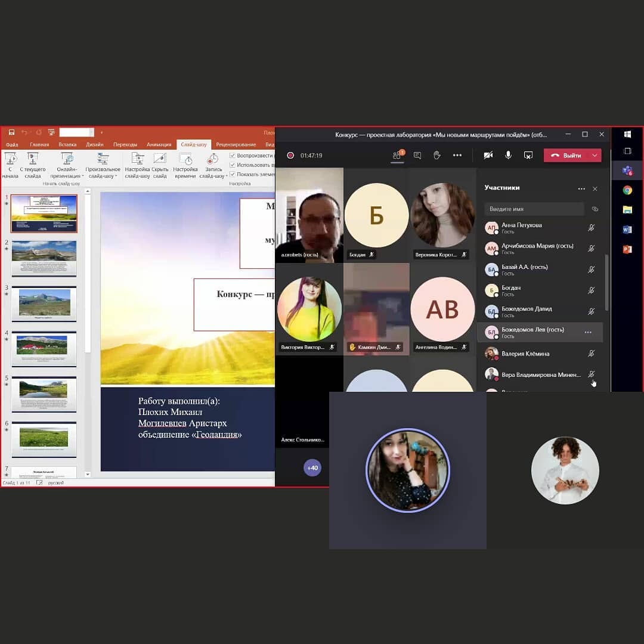
Task: Select participant «Валерия Клёмина»
Action: coord(540,353)
